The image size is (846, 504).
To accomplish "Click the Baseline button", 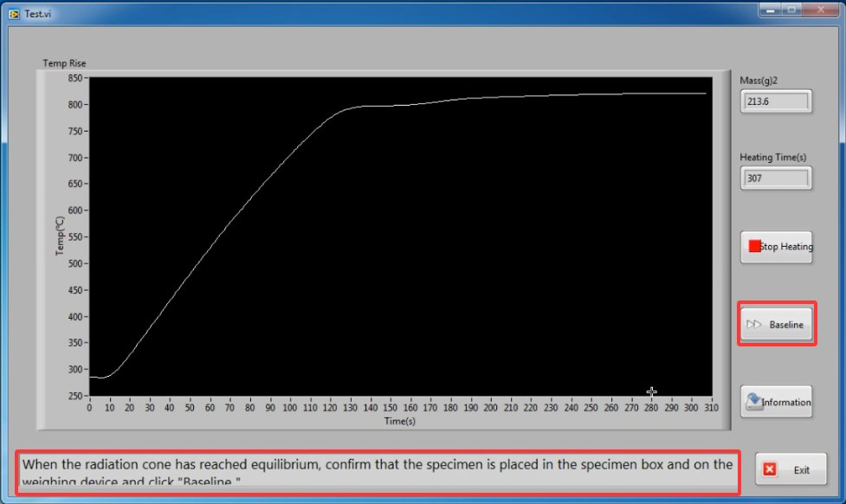I will (x=776, y=324).
